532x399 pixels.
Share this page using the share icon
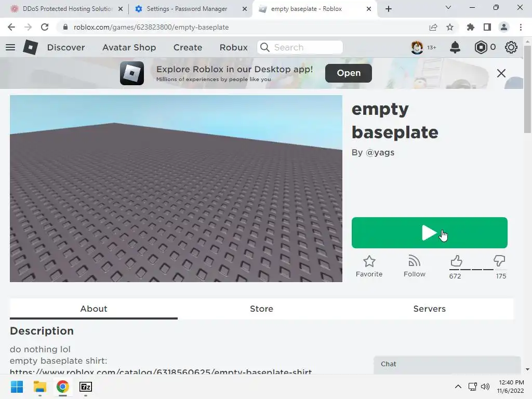(x=433, y=27)
